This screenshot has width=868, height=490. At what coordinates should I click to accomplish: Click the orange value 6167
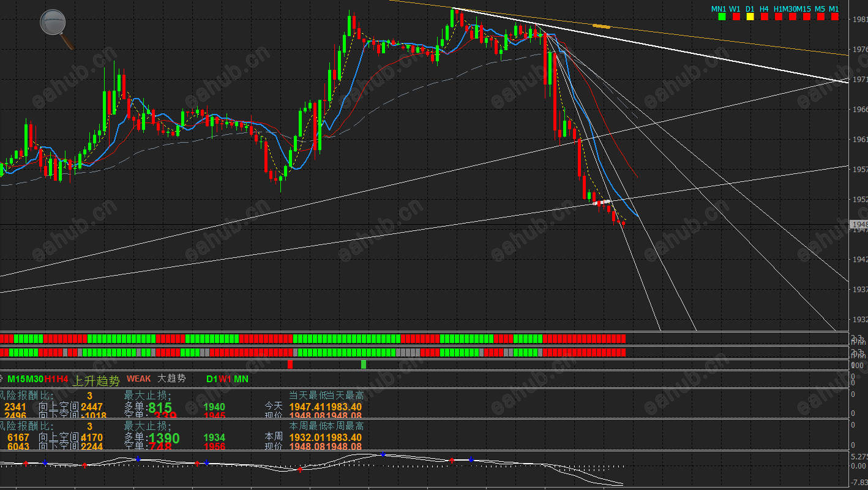[19, 437]
